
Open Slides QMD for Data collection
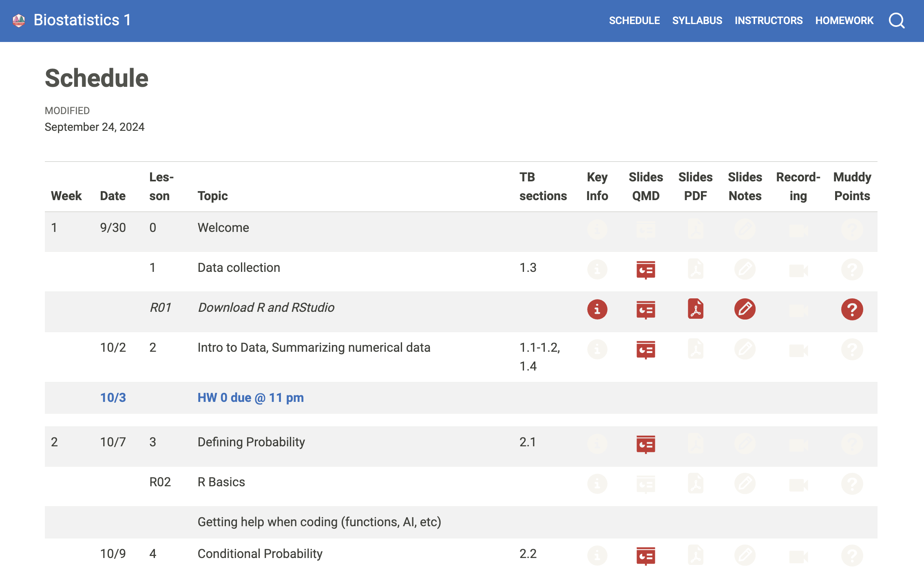tap(645, 270)
